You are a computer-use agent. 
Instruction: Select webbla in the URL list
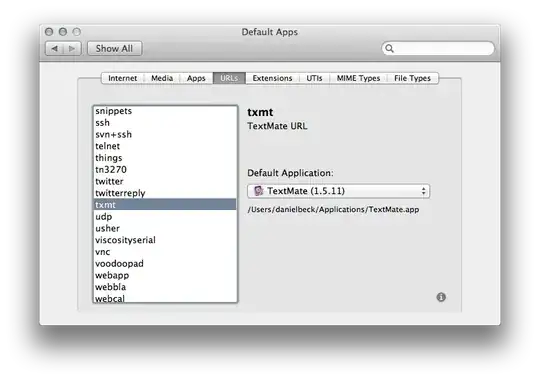pyautogui.click(x=165, y=287)
